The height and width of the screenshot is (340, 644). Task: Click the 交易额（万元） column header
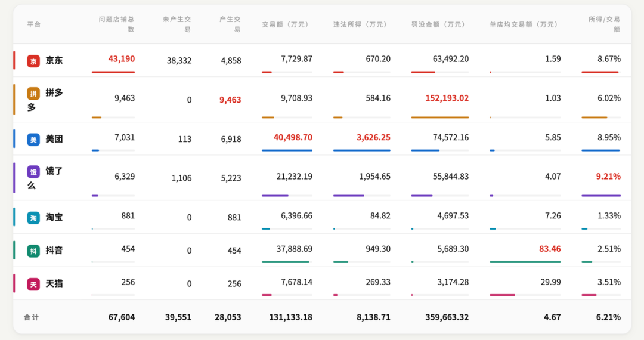click(x=287, y=24)
